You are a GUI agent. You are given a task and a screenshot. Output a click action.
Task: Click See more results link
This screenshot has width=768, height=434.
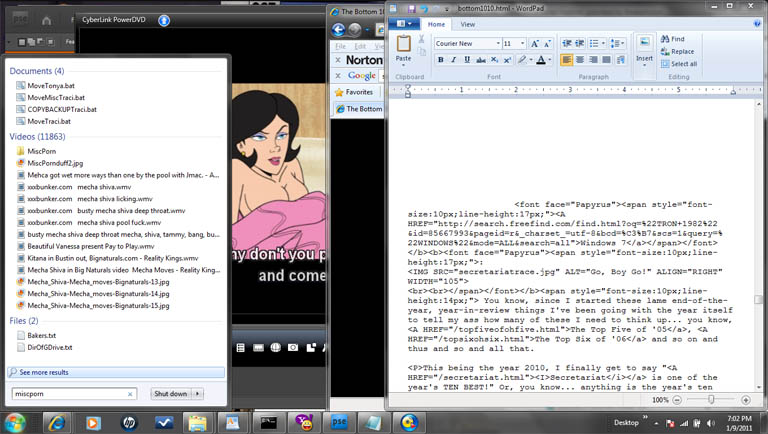pyautogui.click(x=43, y=372)
